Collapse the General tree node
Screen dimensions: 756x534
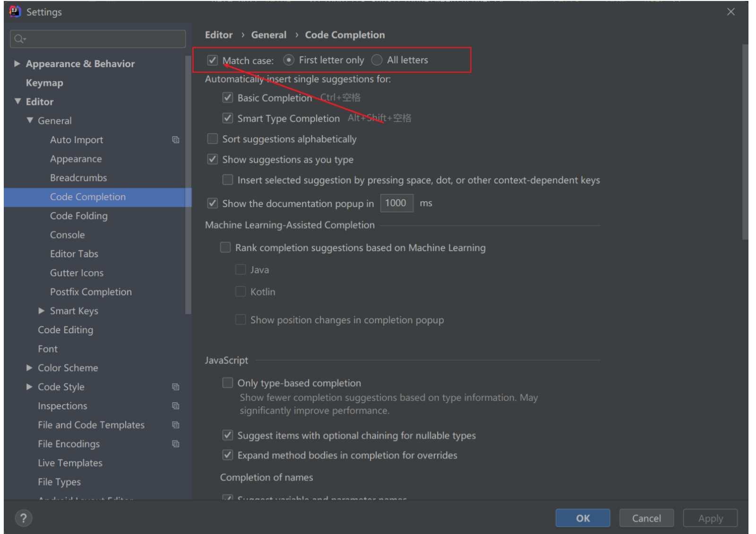click(x=30, y=120)
